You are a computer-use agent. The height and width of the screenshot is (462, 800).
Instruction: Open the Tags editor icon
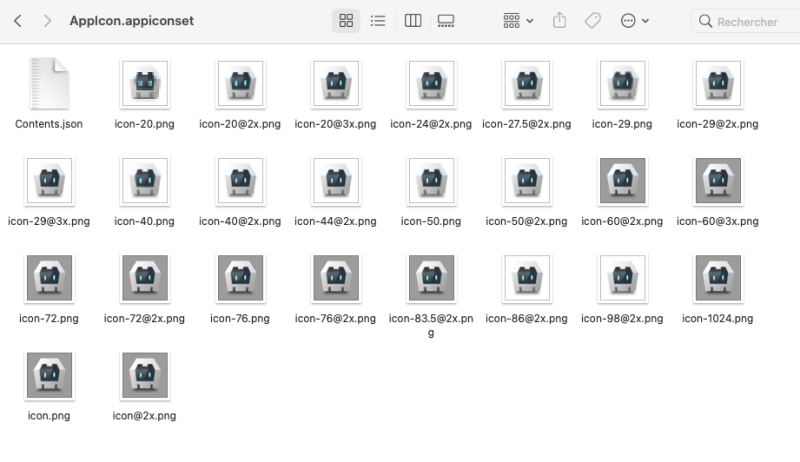593,21
